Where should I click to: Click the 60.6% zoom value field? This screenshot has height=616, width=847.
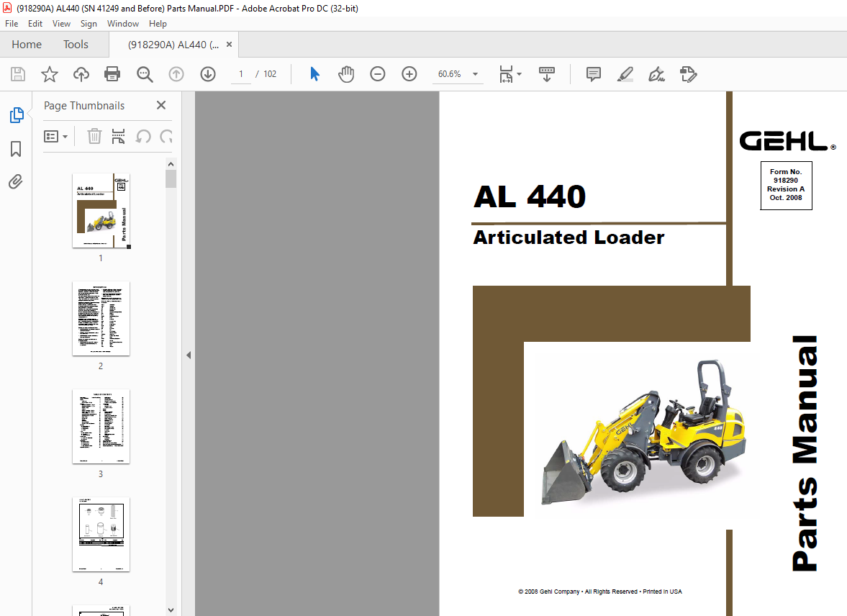point(450,74)
